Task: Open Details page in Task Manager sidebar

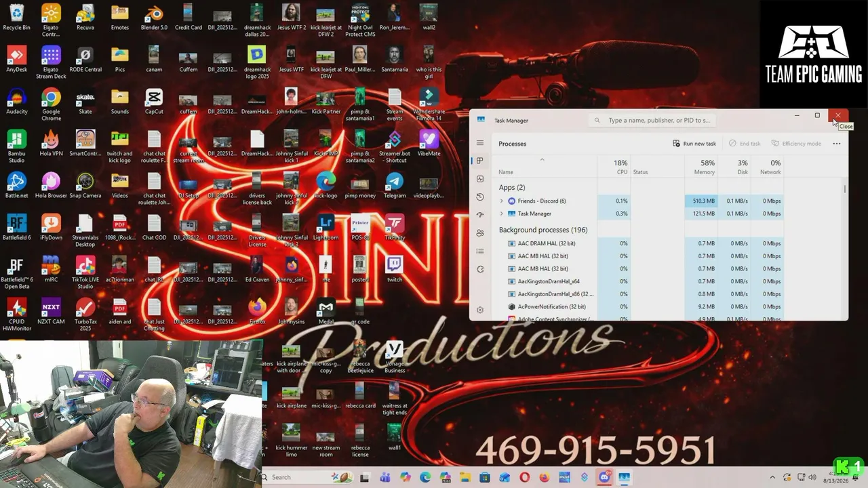Action: pyautogui.click(x=480, y=251)
